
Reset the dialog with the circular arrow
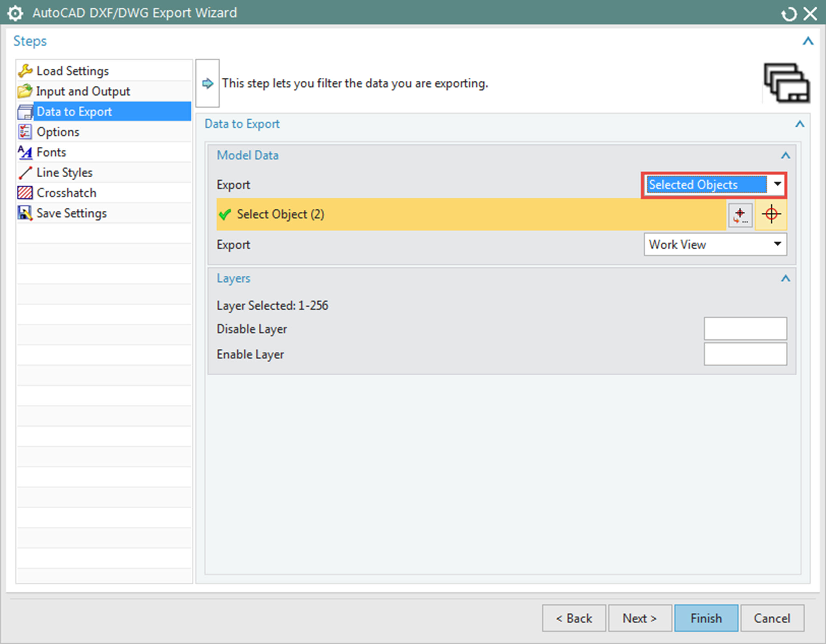click(x=789, y=14)
